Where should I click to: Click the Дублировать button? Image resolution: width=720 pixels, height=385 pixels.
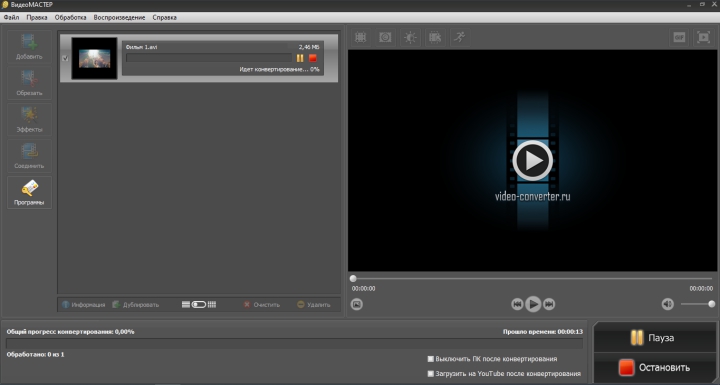136,305
